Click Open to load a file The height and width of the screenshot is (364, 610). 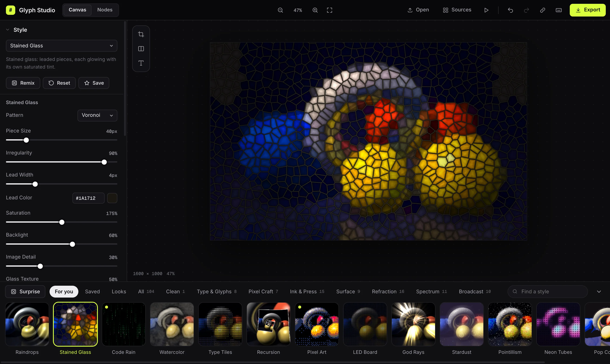pos(418,10)
